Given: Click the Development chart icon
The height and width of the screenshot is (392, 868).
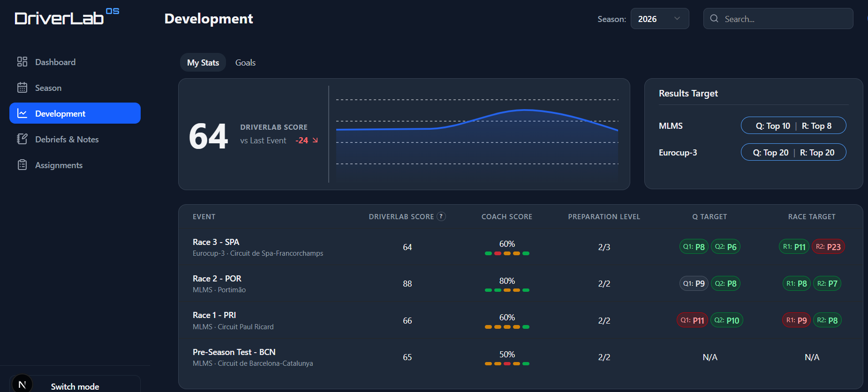Looking at the screenshot, I should [x=22, y=113].
